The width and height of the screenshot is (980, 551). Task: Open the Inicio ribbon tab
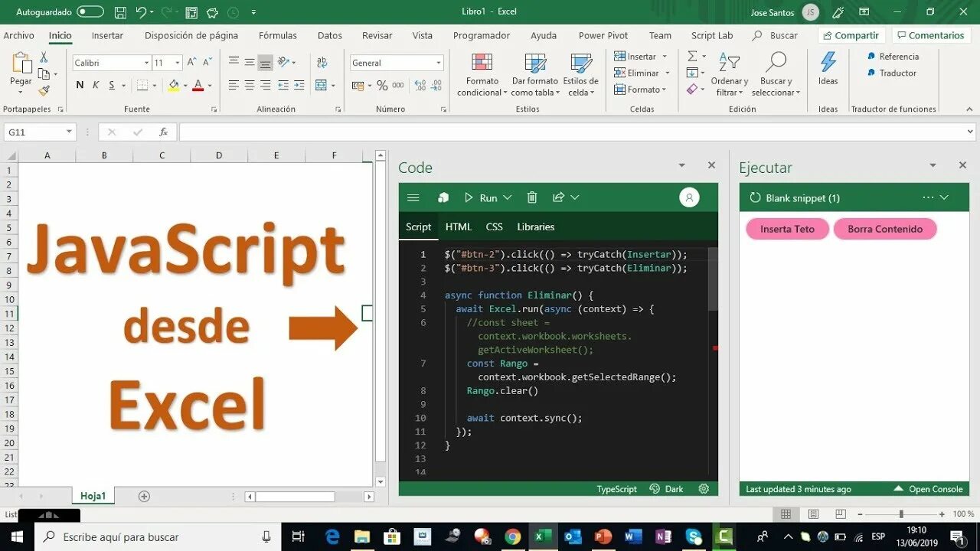[x=60, y=35]
